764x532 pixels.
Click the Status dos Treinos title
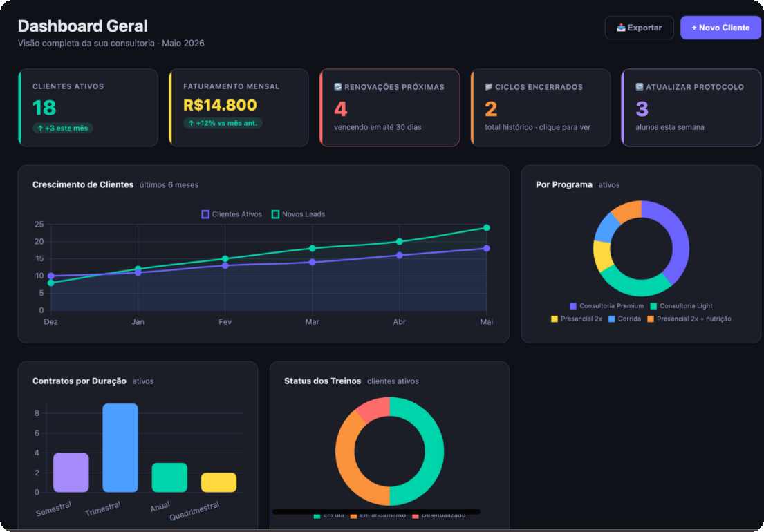pyautogui.click(x=323, y=381)
